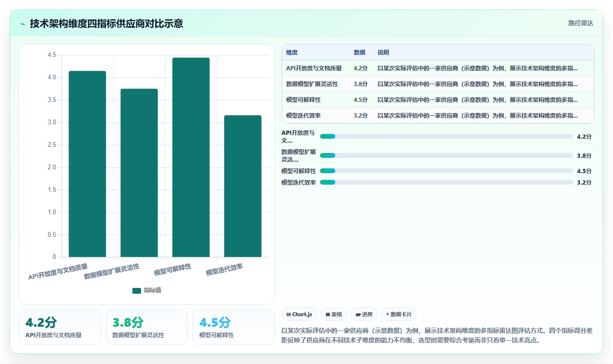613x364 pixels.
Task: Open the 4.2分 API开放度与文档质量 card
Action: coord(60,327)
